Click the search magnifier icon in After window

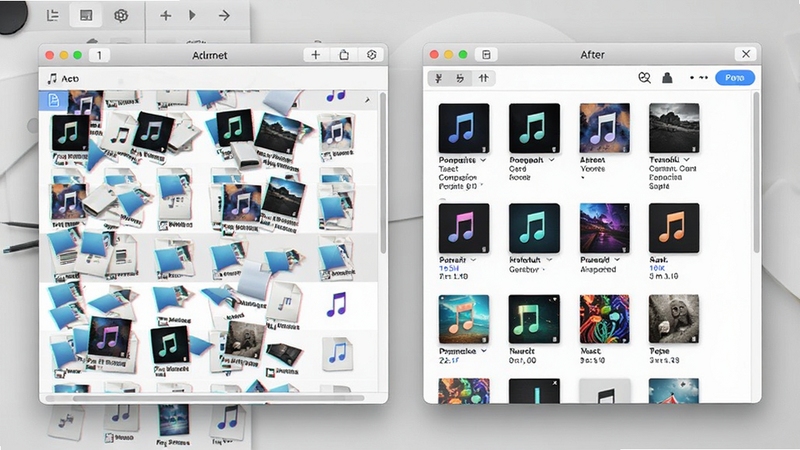(x=644, y=78)
